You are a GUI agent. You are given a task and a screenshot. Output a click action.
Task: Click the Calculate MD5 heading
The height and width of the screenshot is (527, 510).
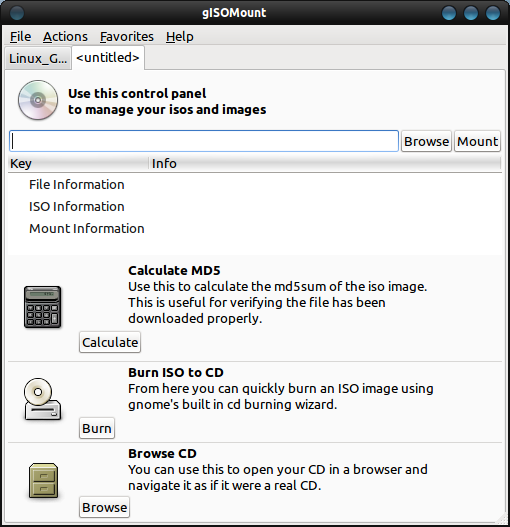tap(174, 271)
